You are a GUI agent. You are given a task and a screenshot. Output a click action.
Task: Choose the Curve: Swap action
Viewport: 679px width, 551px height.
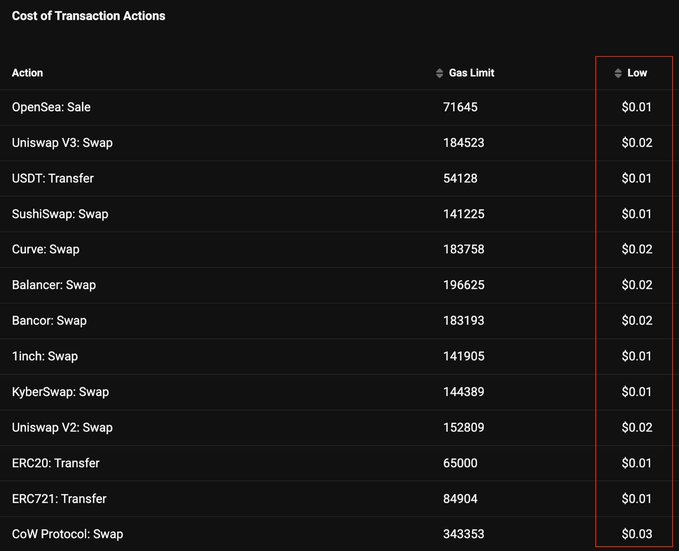tap(46, 249)
